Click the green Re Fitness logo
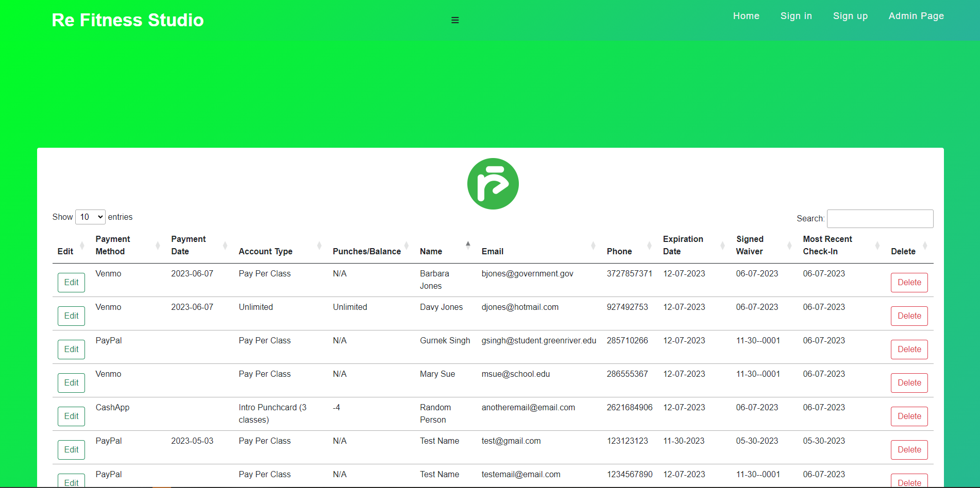The image size is (980, 488). coord(493,184)
